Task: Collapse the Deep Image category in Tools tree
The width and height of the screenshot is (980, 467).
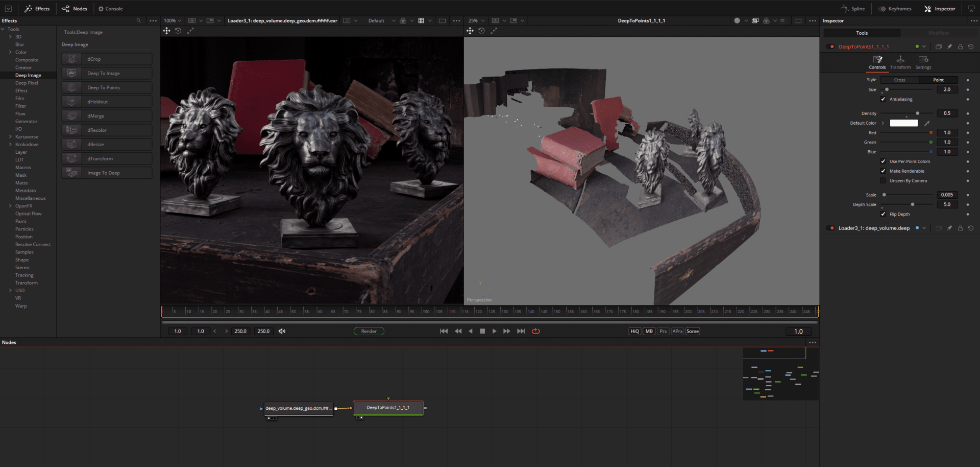Action: [x=28, y=75]
